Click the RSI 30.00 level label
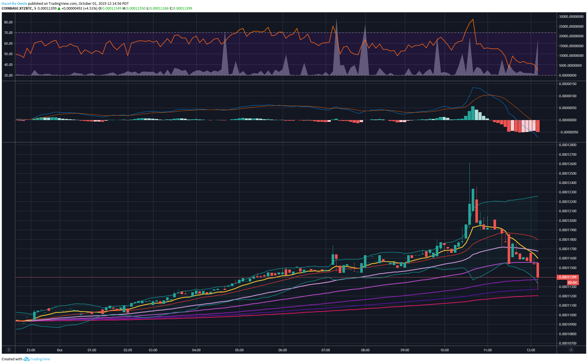The width and height of the screenshot is (588, 364). pos(8,75)
